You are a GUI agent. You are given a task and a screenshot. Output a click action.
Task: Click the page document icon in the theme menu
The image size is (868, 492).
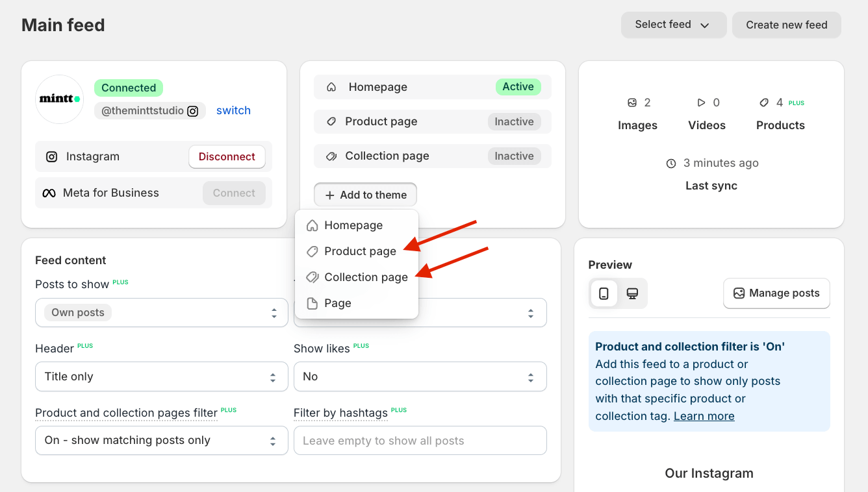click(x=313, y=302)
